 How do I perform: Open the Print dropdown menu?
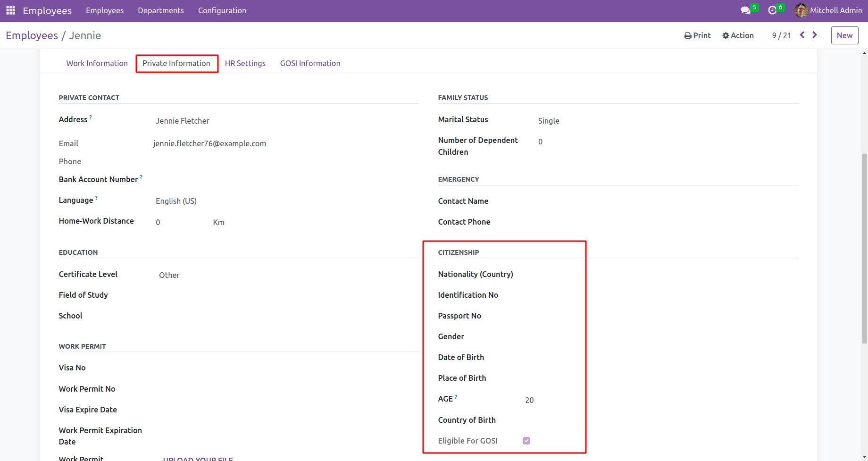click(x=697, y=35)
